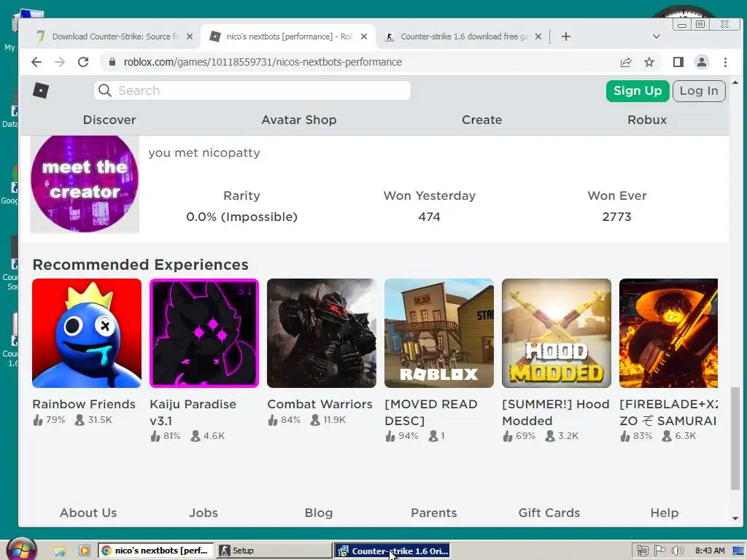This screenshot has width=747, height=560.
Task: Click the Log In button
Action: click(699, 90)
